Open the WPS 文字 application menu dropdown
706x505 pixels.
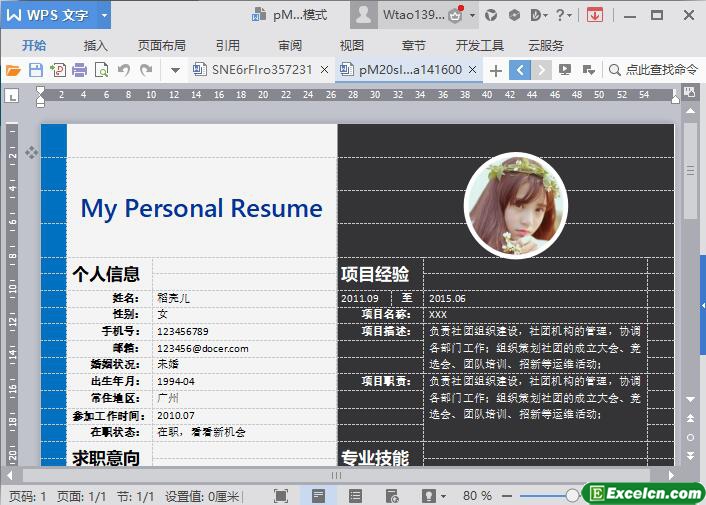tap(56, 15)
